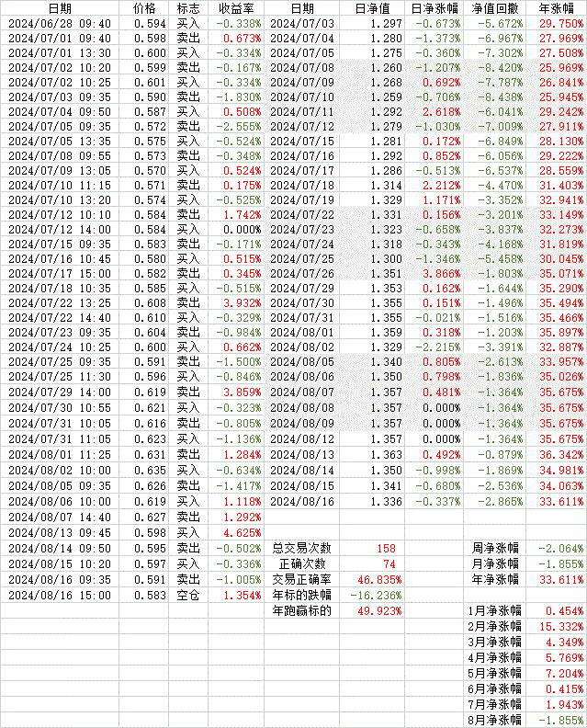Select the 标志 column header
Image resolution: width=587 pixels, height=728 pixels.
click(x=188, y=8)
